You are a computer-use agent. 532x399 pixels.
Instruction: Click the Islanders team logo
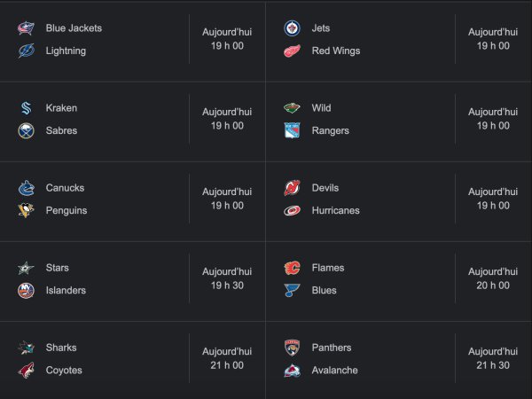pyautogui.click(x=26, y=291)
